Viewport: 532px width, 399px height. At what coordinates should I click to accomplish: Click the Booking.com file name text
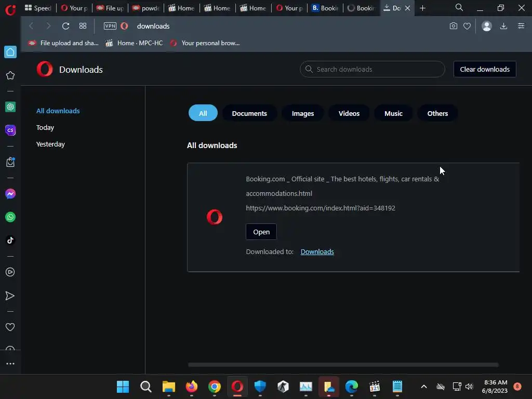[342, 186]
